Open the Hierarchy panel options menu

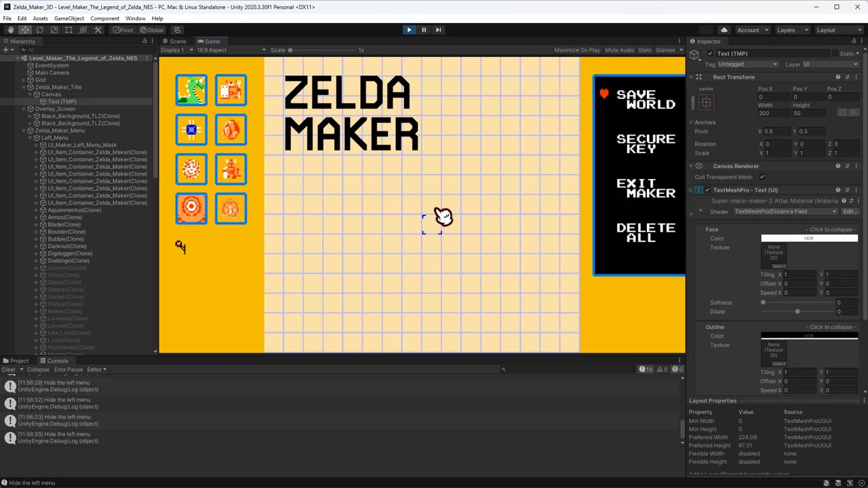(x=153, y=41)
